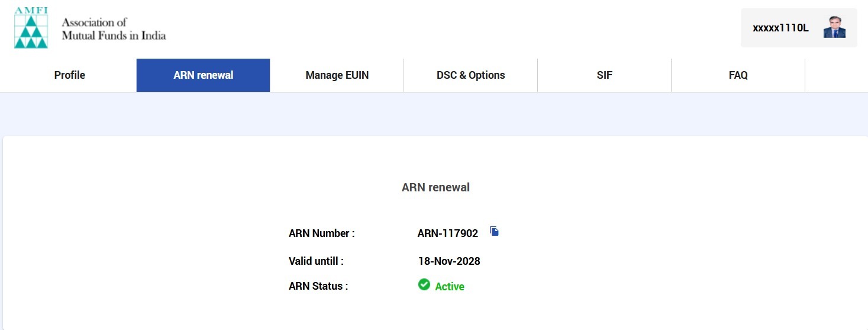
Task: Click Association of Mutual Funds in India text
Action: tap(114, 29)
